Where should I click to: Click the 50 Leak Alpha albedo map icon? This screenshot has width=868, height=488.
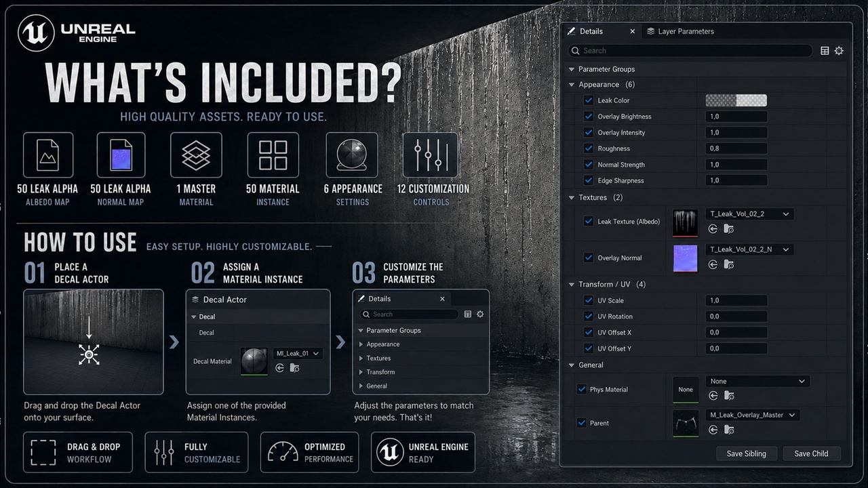coord(48,155)
